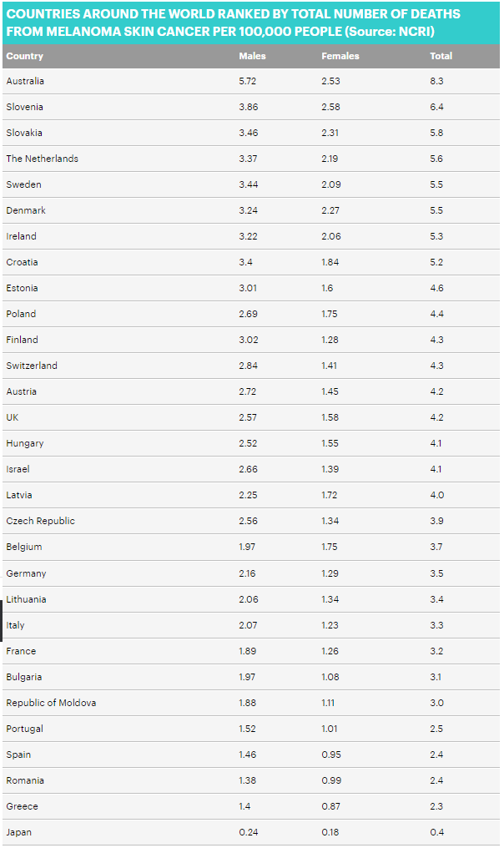Select Australia's total value 8.3
This screenshot has height=853, width=504.
[x=436, y=81]
